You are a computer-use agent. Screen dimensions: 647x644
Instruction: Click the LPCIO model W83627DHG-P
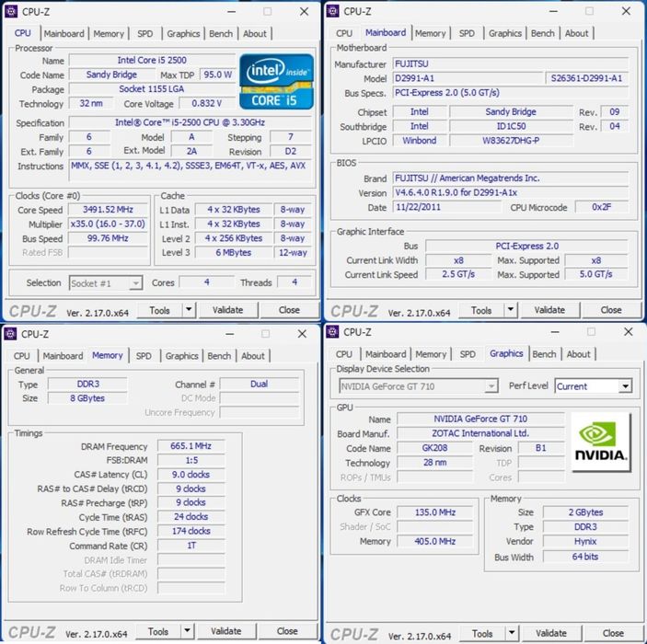[511, 141]
